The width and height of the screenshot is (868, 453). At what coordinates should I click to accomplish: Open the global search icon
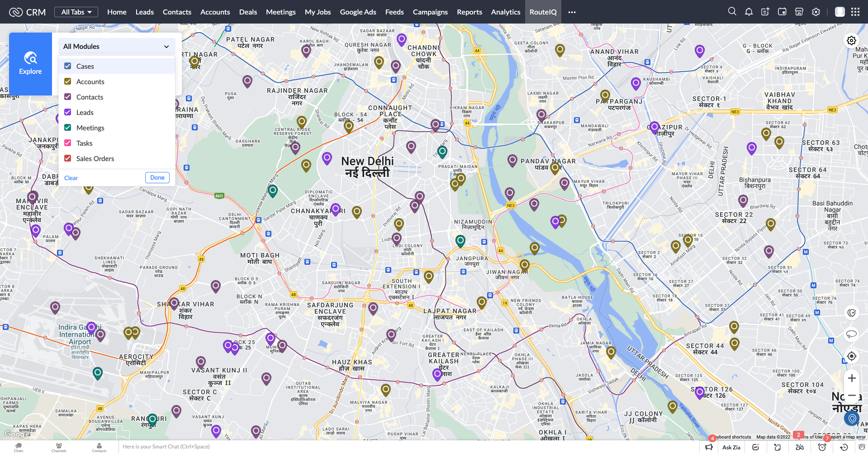(732, 11)
